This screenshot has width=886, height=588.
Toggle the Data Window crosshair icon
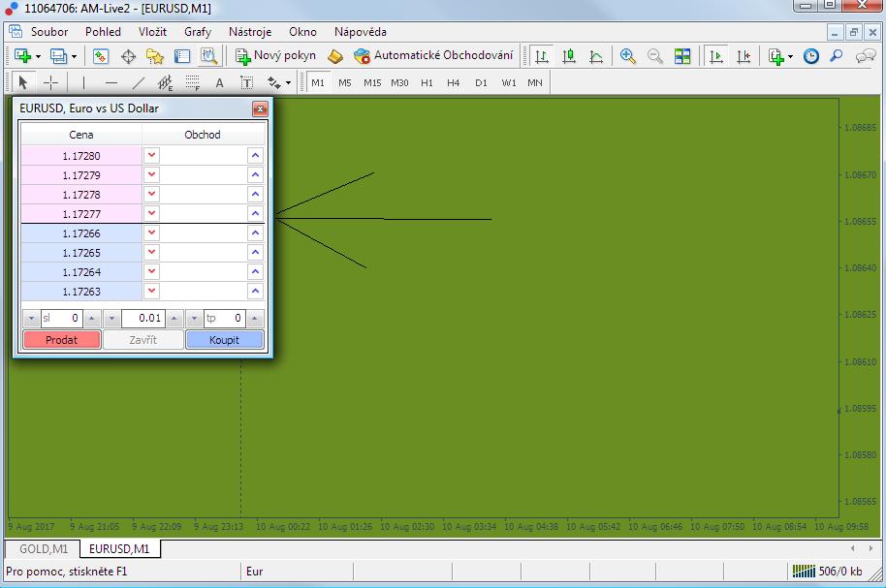pyautogui.click(x=128, y=56)
